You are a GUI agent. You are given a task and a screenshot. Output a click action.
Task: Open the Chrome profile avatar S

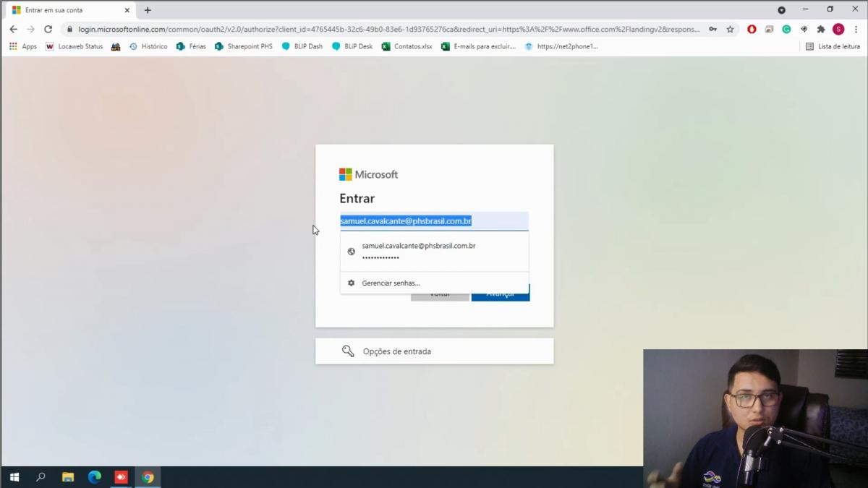coord(838,30)
